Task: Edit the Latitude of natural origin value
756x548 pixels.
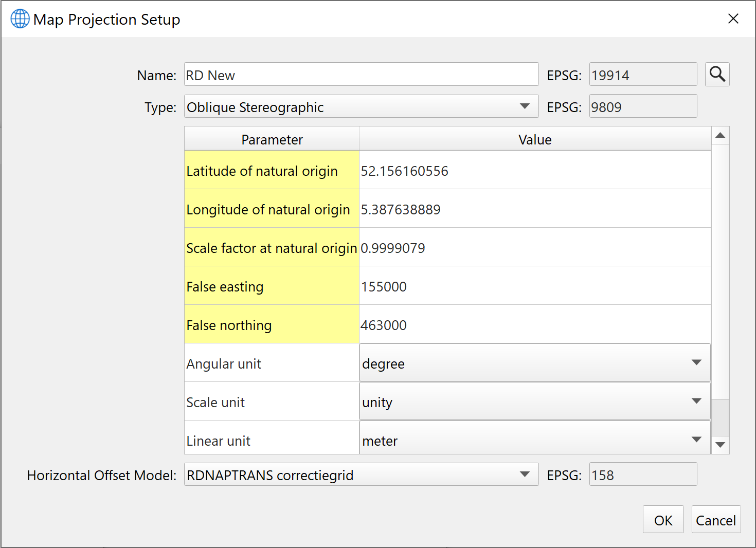Action: click(534, 171)
